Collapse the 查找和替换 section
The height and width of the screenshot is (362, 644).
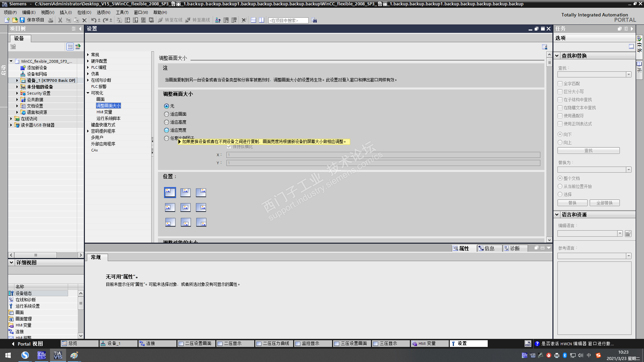557,56
